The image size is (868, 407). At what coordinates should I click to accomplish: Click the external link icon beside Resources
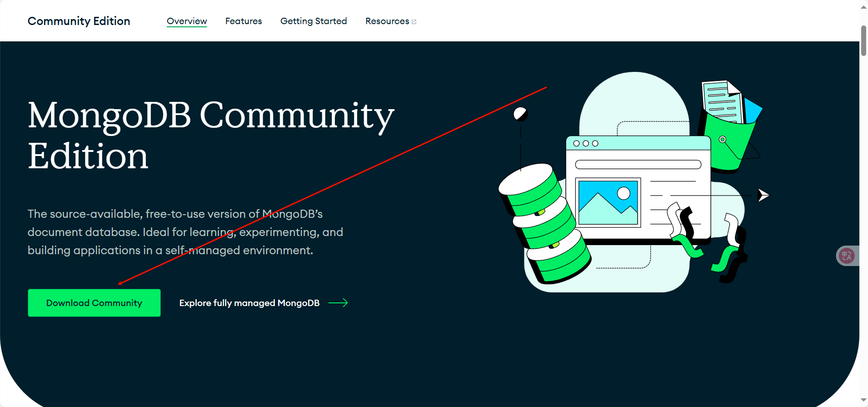coord(414,22)
